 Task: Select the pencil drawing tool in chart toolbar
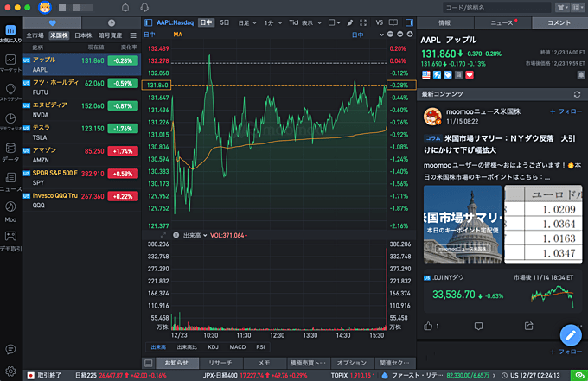pyautogui.click(x=350, y=22)
